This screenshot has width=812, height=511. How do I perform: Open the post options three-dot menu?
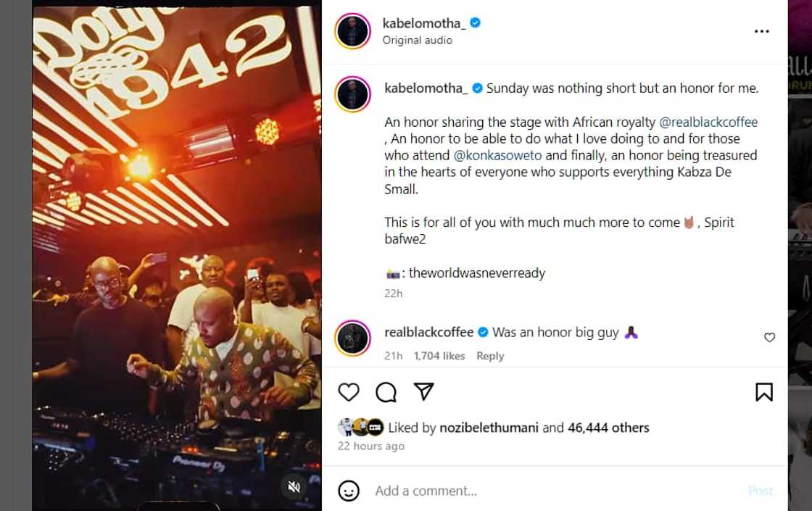[x=761, y=30]
